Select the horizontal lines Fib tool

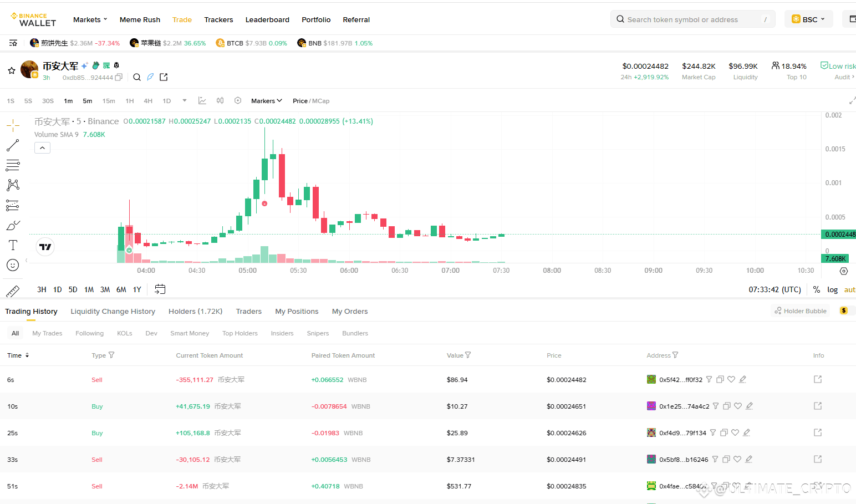click(13, 165)
